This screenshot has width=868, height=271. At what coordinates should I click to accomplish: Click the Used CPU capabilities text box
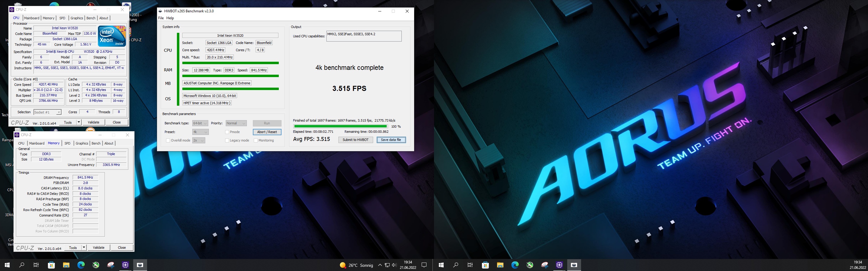click(x=364, y=36)
